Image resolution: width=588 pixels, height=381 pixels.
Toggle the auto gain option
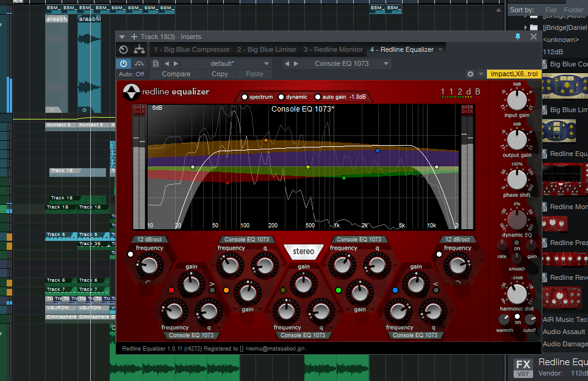coord(318,97)
